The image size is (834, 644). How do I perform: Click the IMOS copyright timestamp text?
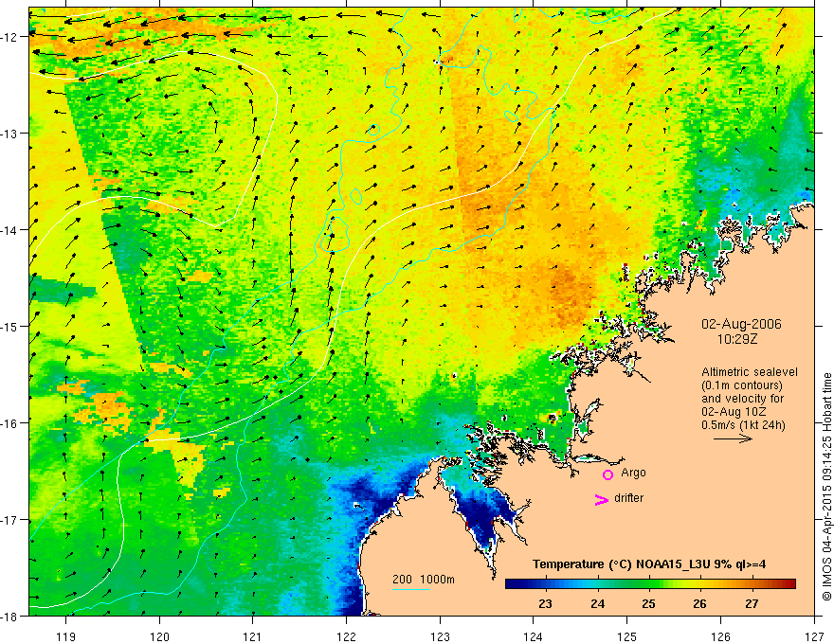(x=826, y=487)
